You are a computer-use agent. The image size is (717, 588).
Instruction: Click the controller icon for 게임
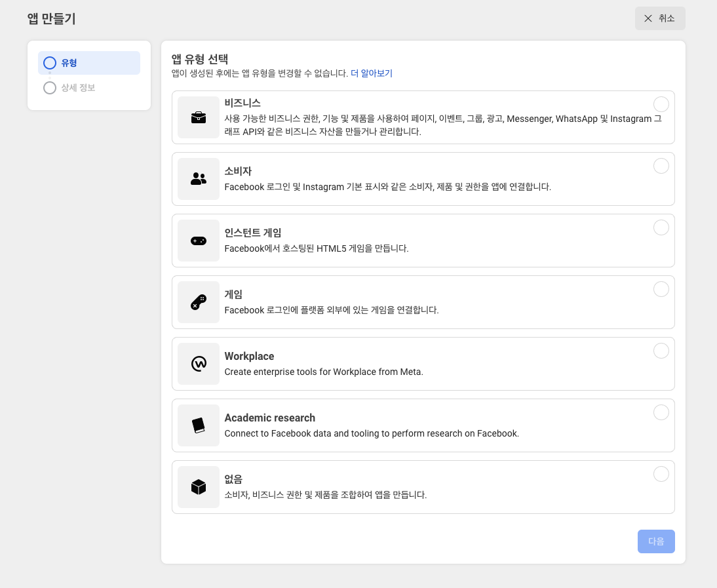click(199, 302)
